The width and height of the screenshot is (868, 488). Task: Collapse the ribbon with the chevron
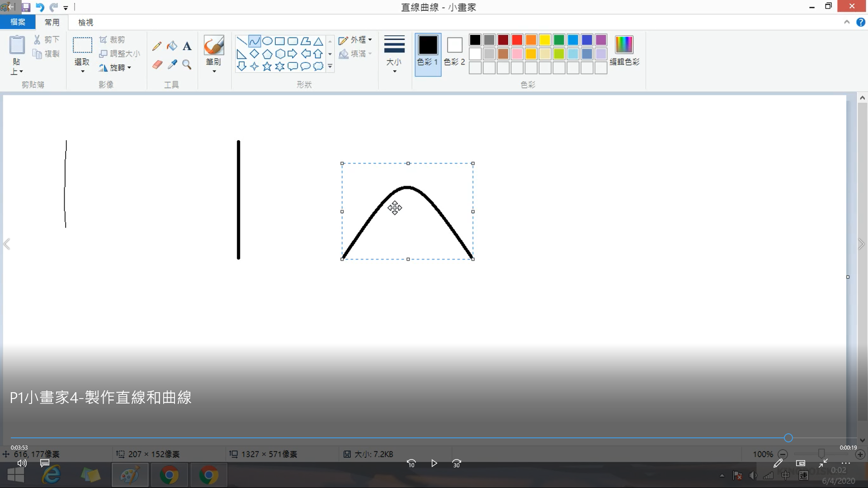[847, 22]
